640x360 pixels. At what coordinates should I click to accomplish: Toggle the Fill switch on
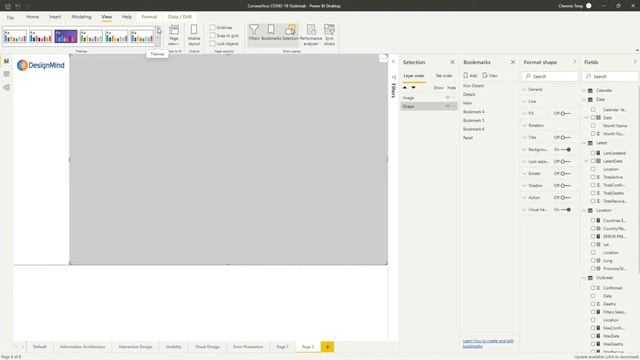point(565,113)
